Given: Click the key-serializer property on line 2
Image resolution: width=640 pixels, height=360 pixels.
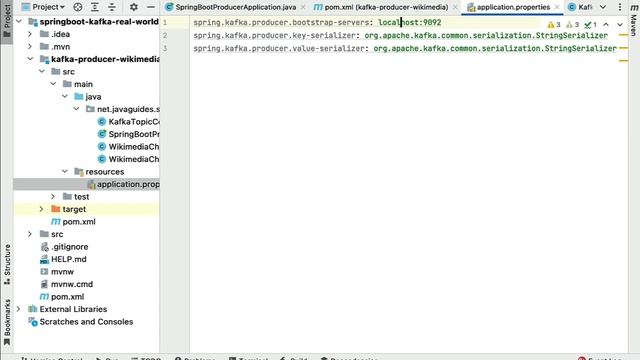Looking at the screenshot, I should coord(274,36).
